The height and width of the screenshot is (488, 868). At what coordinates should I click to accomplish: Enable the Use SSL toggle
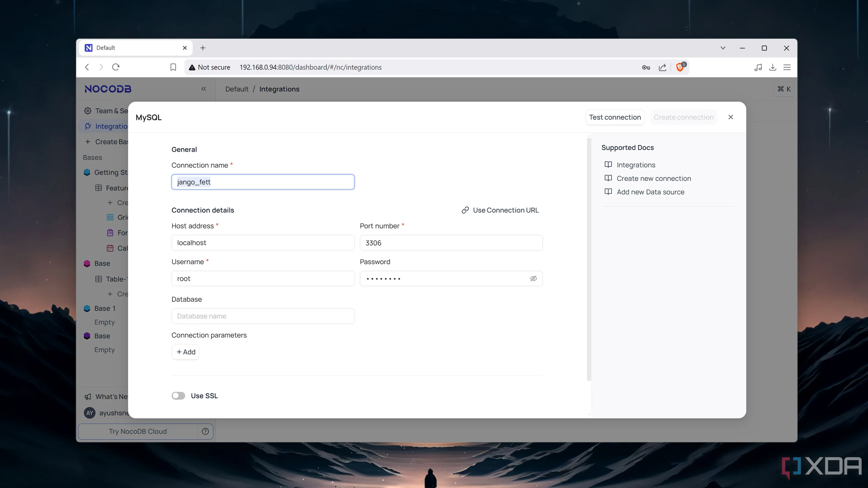pos(178,396)
